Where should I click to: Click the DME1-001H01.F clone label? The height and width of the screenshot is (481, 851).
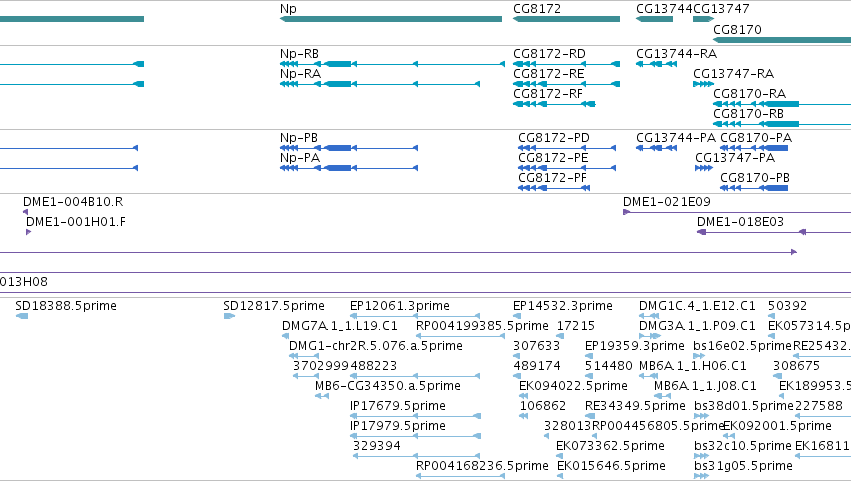[75, 222]
